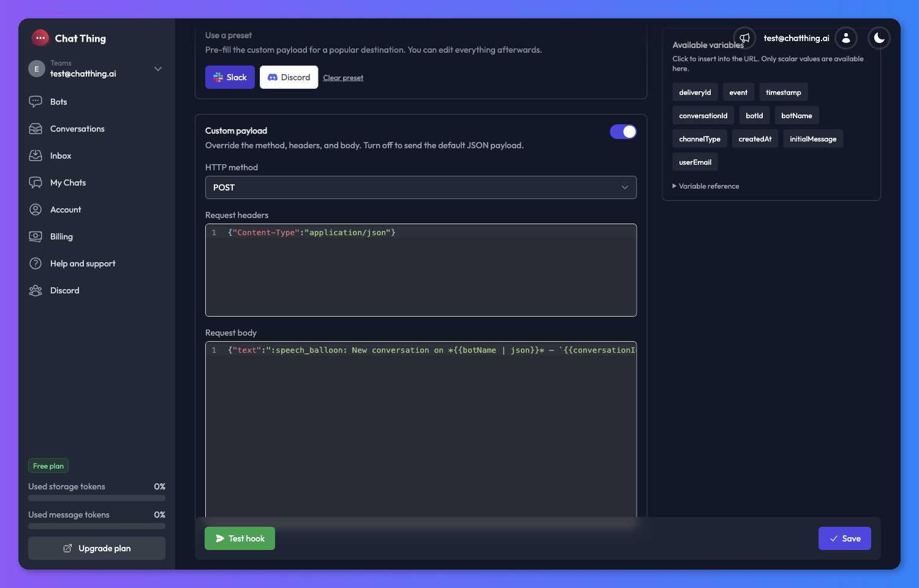Apply the Slack preset
This screenshot has height=588, width=919.
[230, 77]
